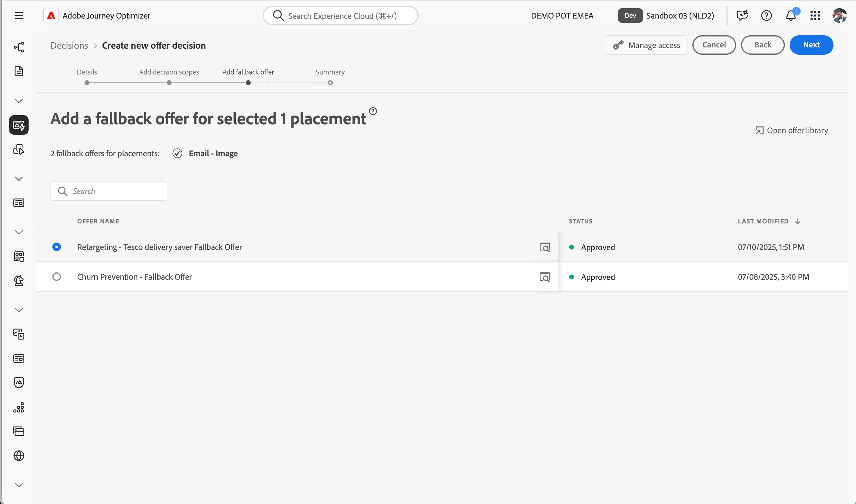Screen dimensions: 856x504
Task: Focus the Search Experience Cloud box
Action: click(340, 16)
